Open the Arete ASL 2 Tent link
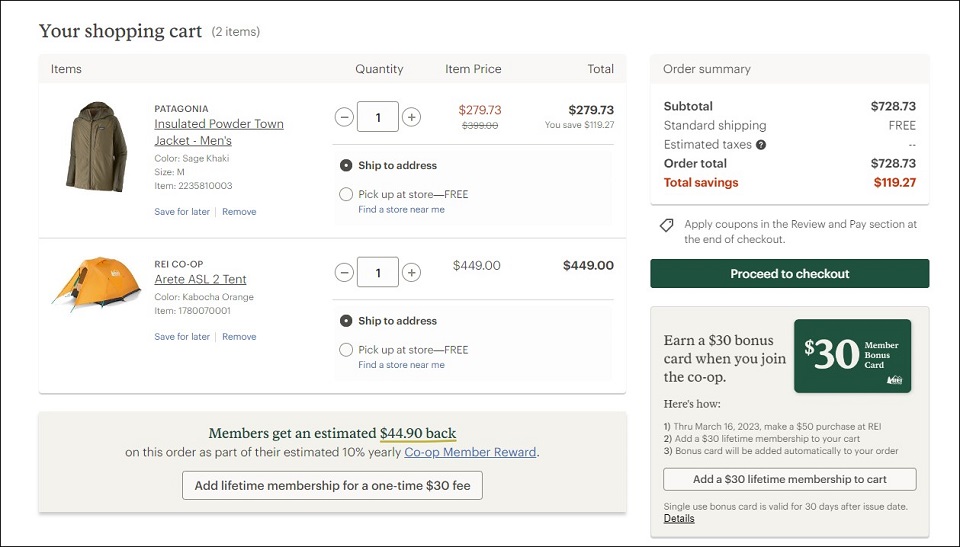The height and width of the screenshot is (547, 960). point(200,279)
